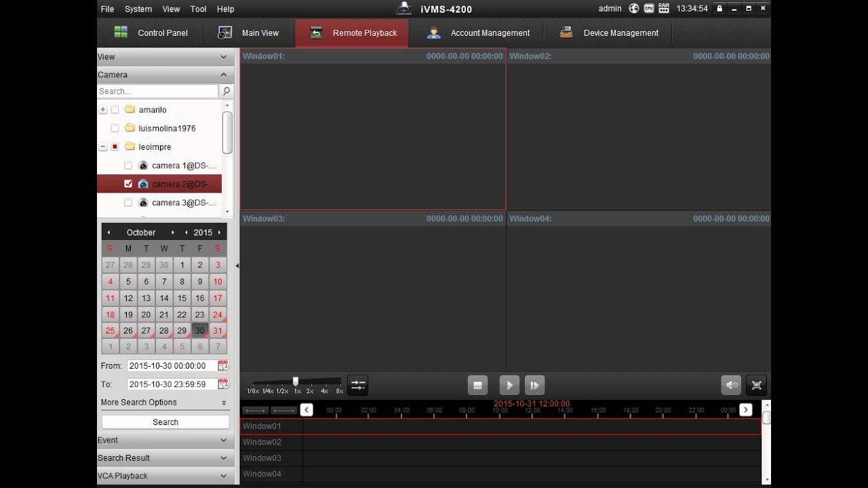Screen dimensions: 868x488
Task: Open the To date calendar picker
Action: point(223,384)
